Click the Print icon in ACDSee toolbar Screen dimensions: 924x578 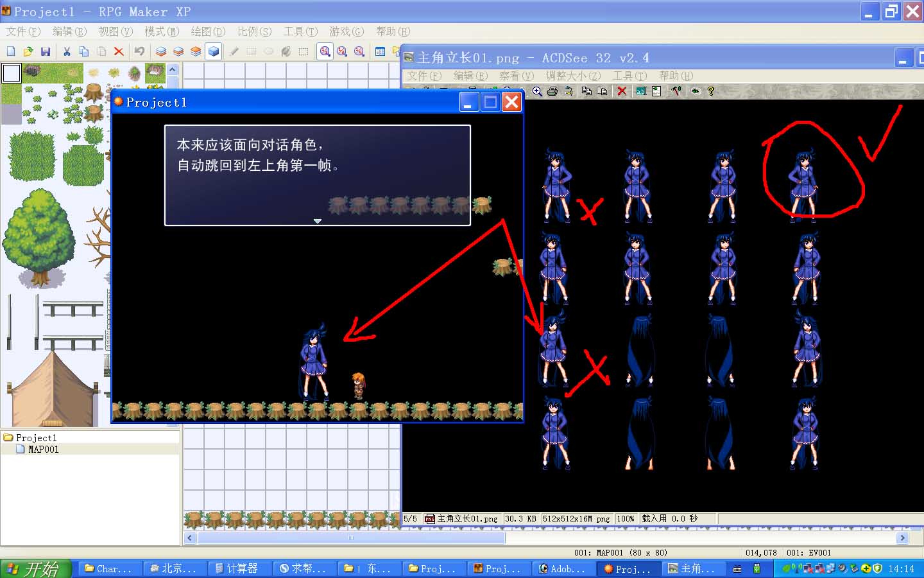pos(552,91)
